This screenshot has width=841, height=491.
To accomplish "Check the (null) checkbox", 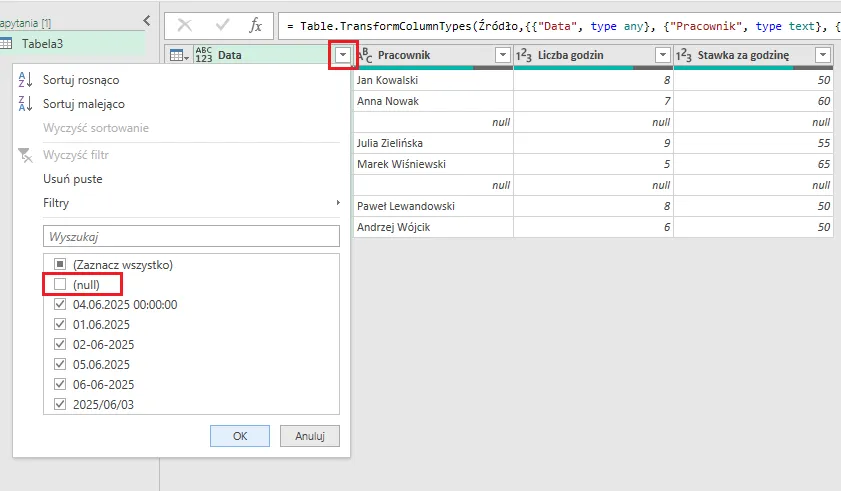I will [x=60, y=285].
